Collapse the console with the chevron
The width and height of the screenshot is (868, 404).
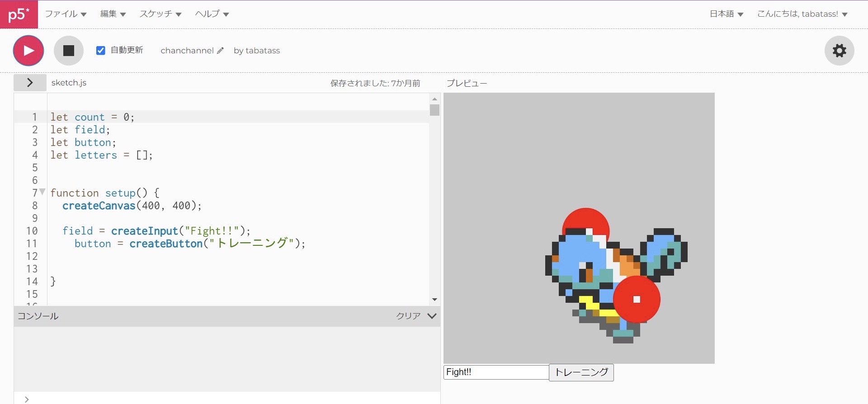pyautogui.click(x=432, y=316)
